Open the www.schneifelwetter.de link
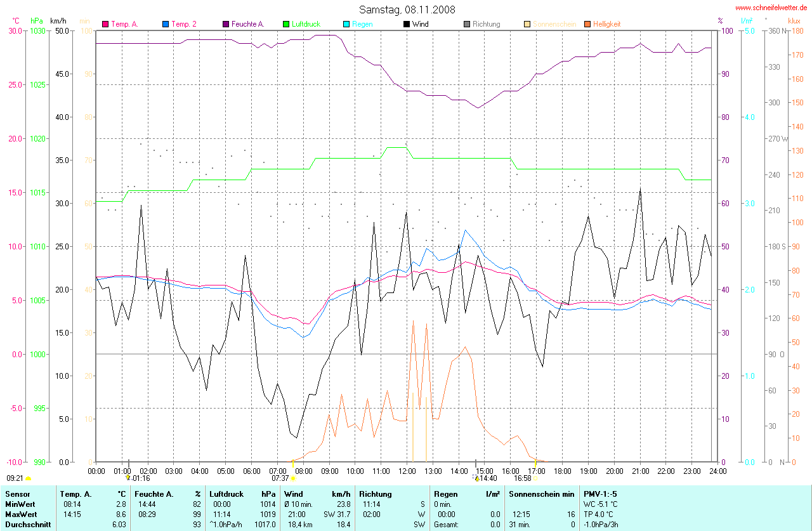 point(771,8)
